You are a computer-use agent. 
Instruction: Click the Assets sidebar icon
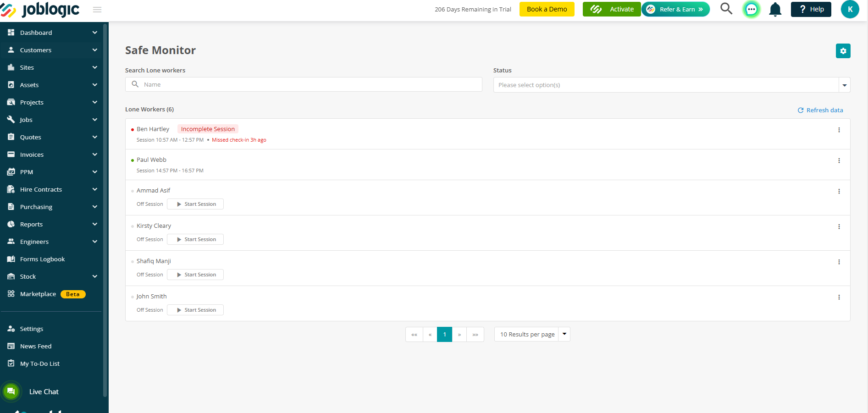tap(11, 85)
